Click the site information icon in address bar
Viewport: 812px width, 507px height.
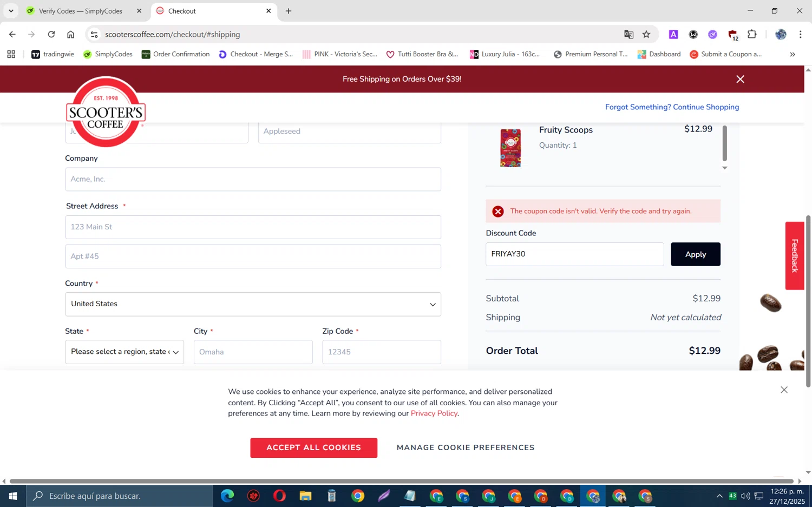pyautogui.click(x=94, y=34)
